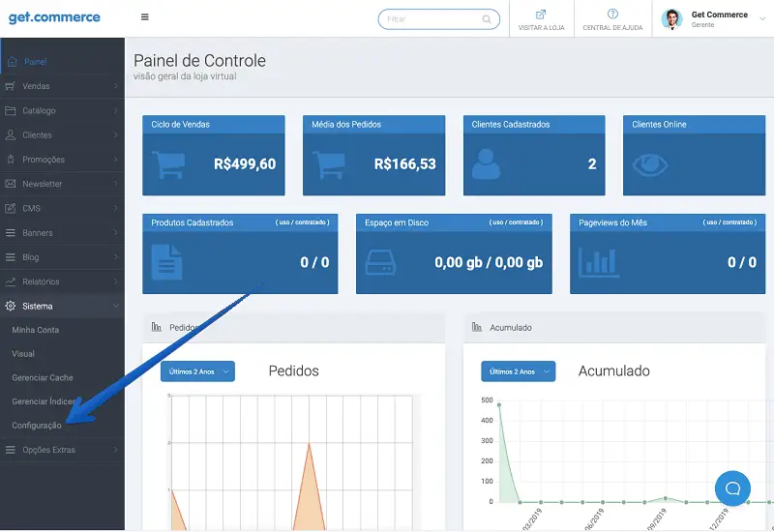This screenshot has height=532, width=774.
Task: Select Relatórios in the sidebar
Action: coord(62,281)
